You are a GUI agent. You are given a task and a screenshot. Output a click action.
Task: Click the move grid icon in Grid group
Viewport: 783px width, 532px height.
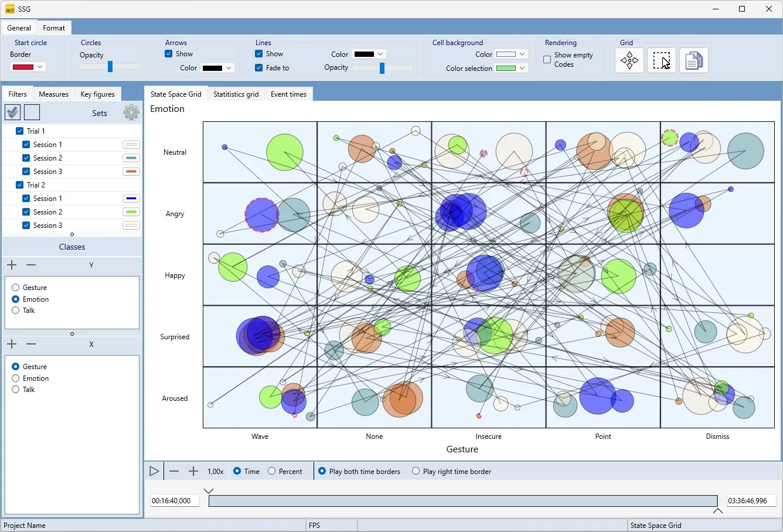click(629, 60)
